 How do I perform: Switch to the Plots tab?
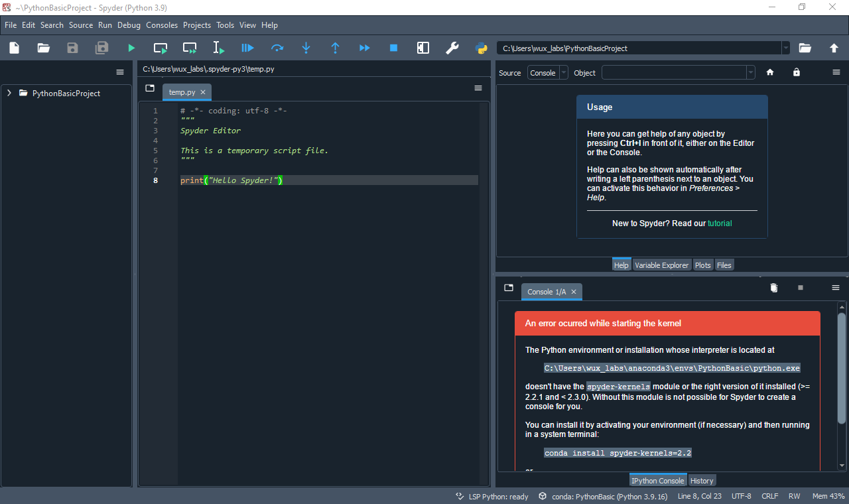click(703, 265)
